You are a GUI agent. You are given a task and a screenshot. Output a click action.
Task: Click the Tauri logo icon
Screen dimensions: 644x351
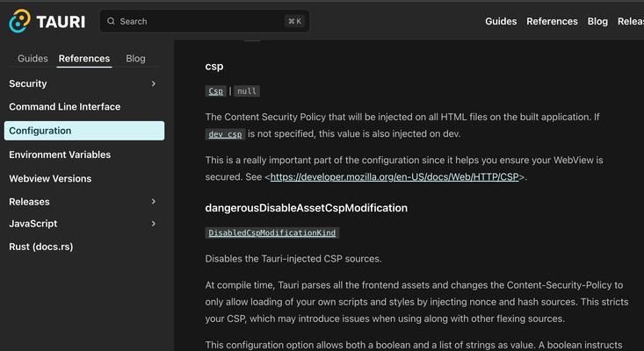coord(19,21)
